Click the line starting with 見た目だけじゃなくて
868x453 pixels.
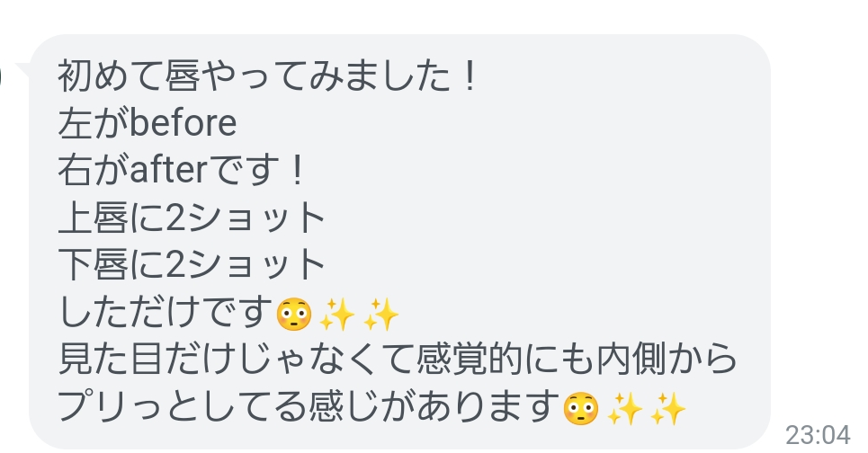pos(398,359)
